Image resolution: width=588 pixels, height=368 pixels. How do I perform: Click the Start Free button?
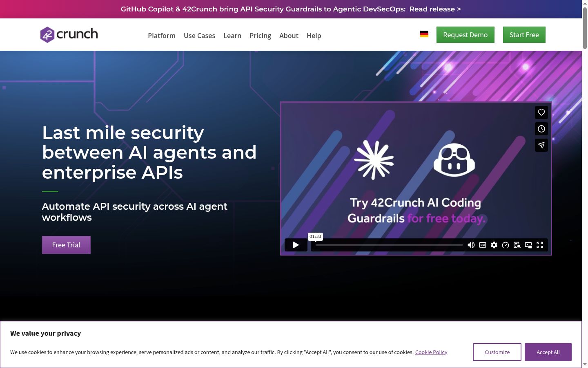tap(524, 35)
